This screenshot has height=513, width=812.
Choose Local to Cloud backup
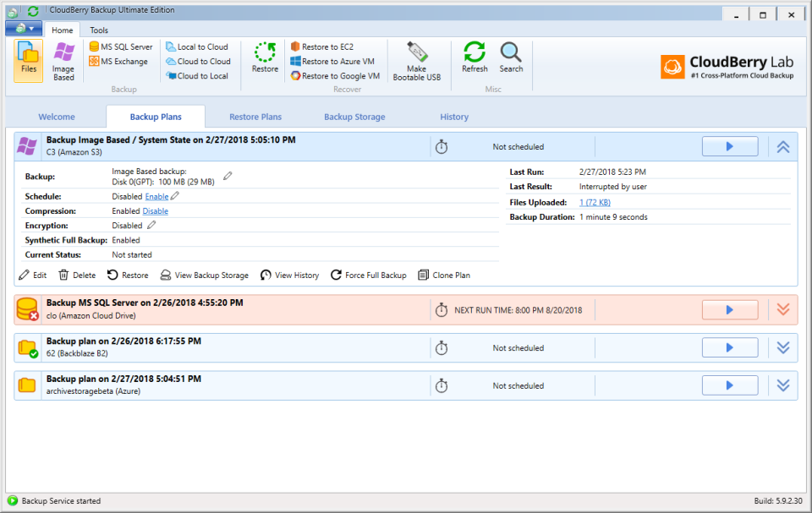coord(197,46)
